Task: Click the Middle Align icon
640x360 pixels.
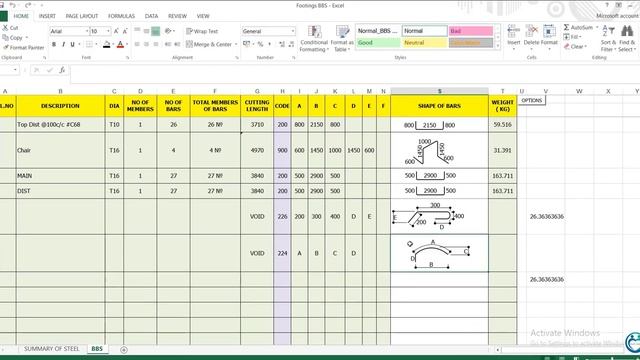Action: point(147,31)
